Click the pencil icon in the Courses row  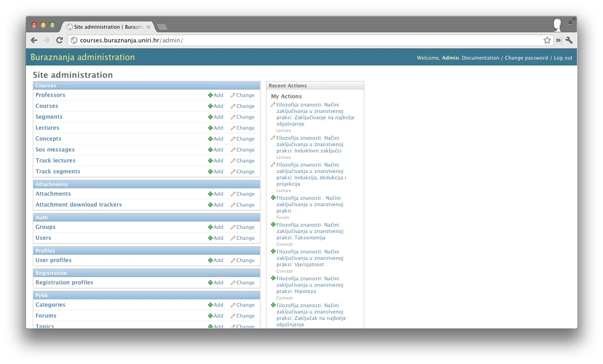coord(233,106)
